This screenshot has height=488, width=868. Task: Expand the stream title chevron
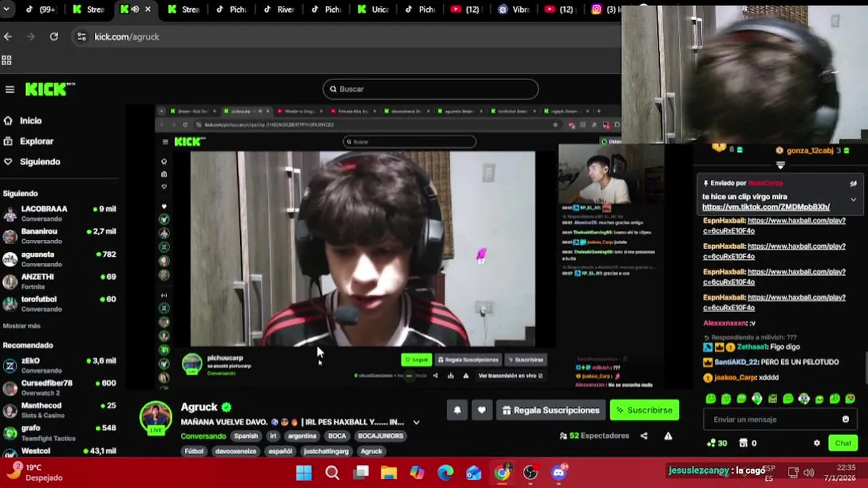click(416, 422)
